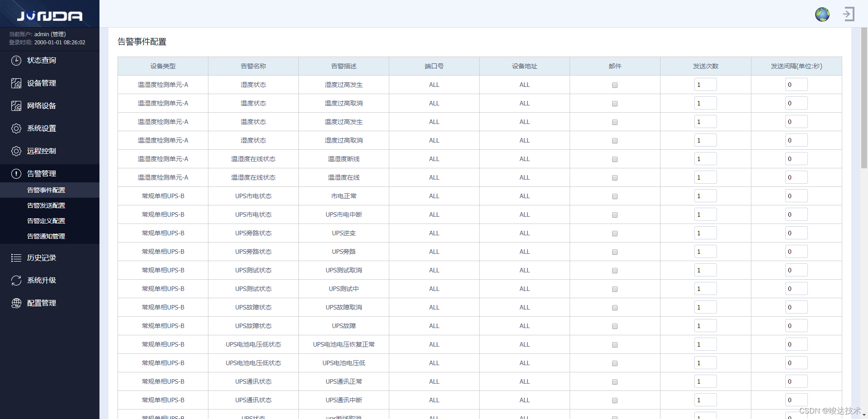Screen dimensions: 868x419
Task: Open the 告警事件配置 submenu item
Action: click(50, 190)
